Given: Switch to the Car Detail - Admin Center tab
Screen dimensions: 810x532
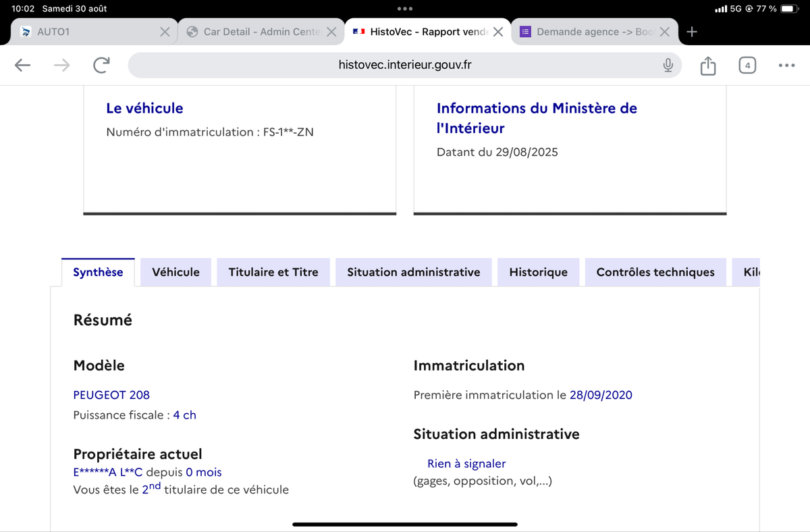Looking at the screenshot, I should point(261,32).
